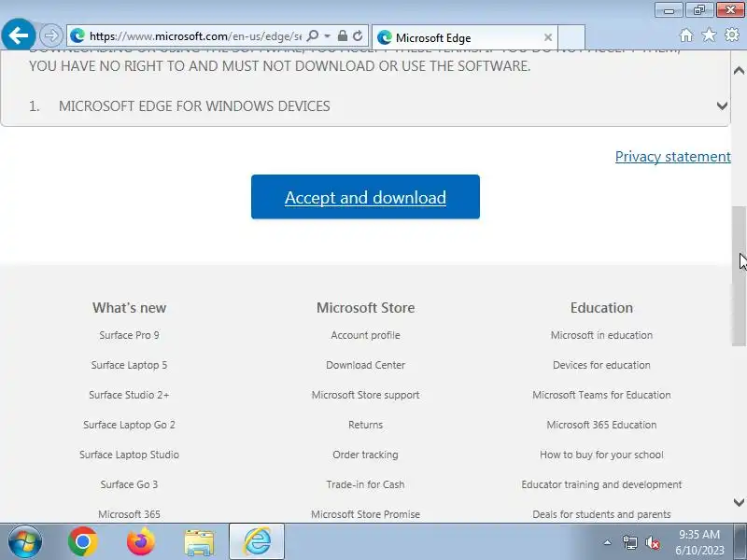Open Surface Pro 9 link

[129, 335]
